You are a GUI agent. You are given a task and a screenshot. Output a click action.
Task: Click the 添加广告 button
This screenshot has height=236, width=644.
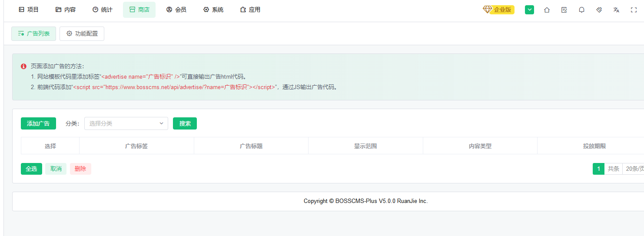click(x=38, y=123)
